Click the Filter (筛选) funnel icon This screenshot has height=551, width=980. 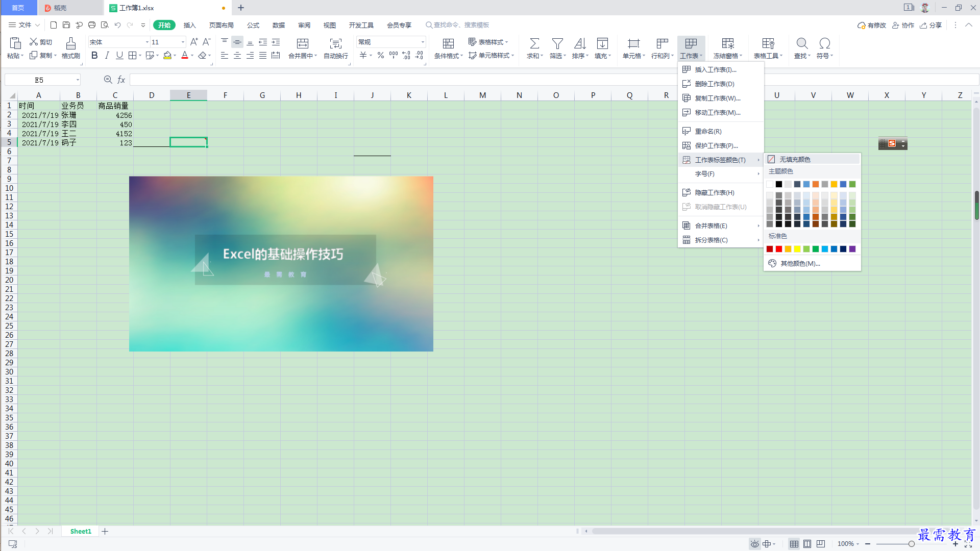558,43
